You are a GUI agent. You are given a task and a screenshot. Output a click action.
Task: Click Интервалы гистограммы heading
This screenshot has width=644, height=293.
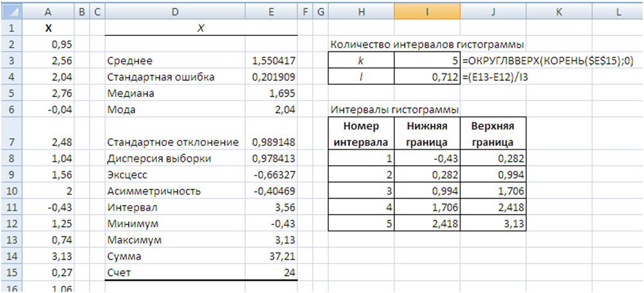395,110
